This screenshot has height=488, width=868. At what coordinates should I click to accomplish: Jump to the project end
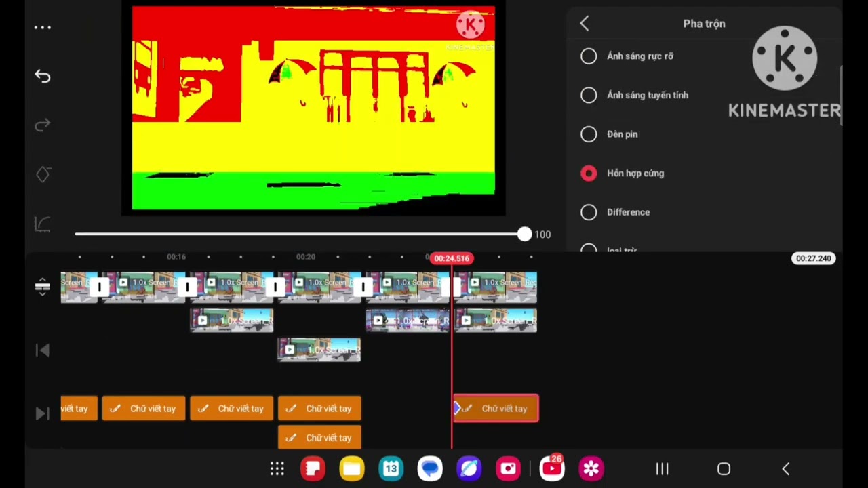coord(42,413)
